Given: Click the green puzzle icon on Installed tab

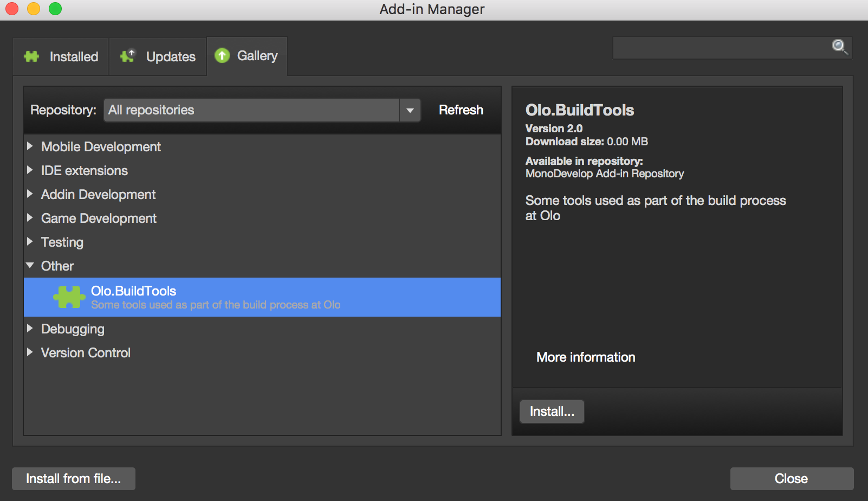Looking at the screenshot, I should point(31,56).
